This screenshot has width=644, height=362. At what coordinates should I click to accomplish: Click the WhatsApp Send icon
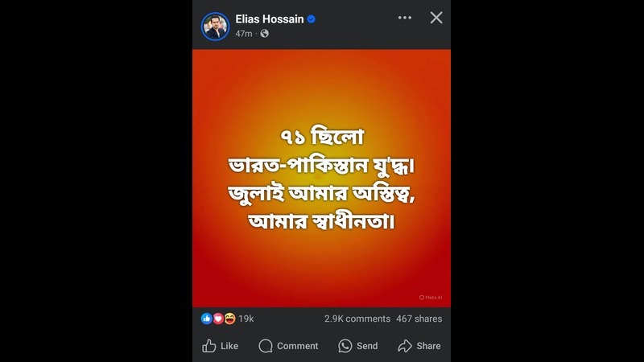[x=345, y=346]
